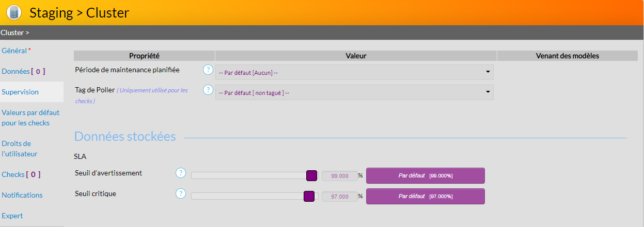This screenshot has height=227, width=644.
Task: Open the Expert tab
Action: tap(12, 216)
